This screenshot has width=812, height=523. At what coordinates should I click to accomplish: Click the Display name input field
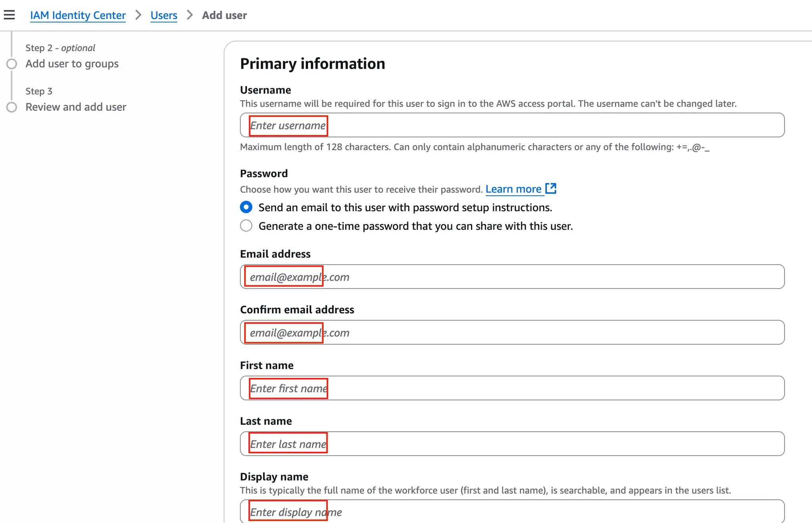coord(512,512)
